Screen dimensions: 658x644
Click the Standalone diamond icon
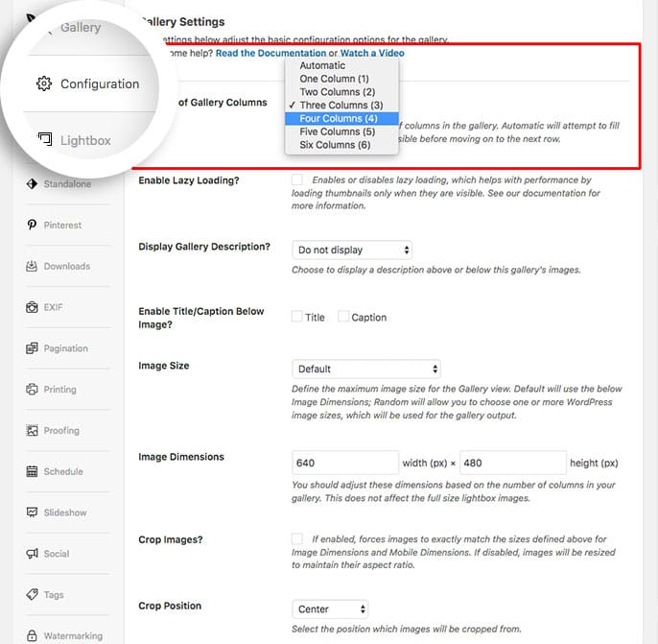[32, 184]
